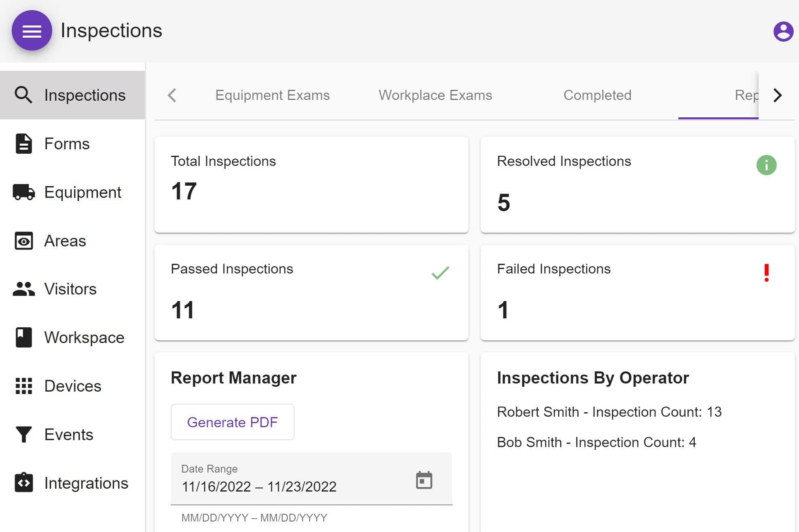The image size is (799, 532).
Task: Open the Workplace Exams tab
Action: coord(435,95)
